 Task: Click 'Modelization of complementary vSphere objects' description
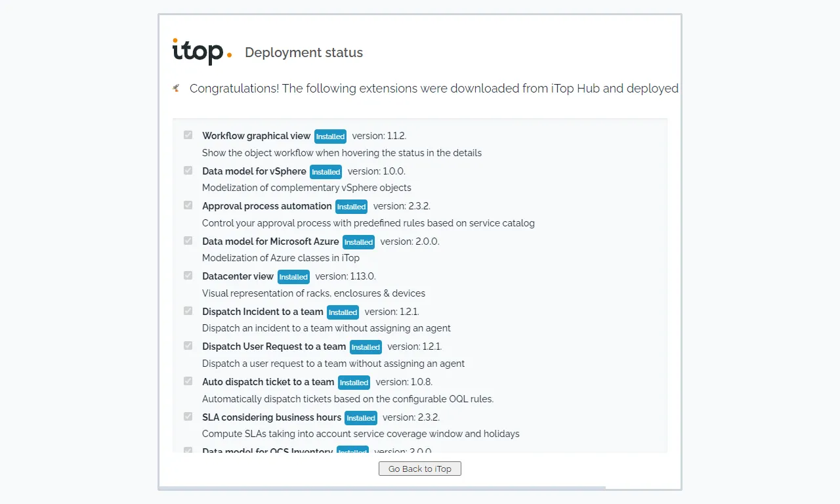point(306,188)
